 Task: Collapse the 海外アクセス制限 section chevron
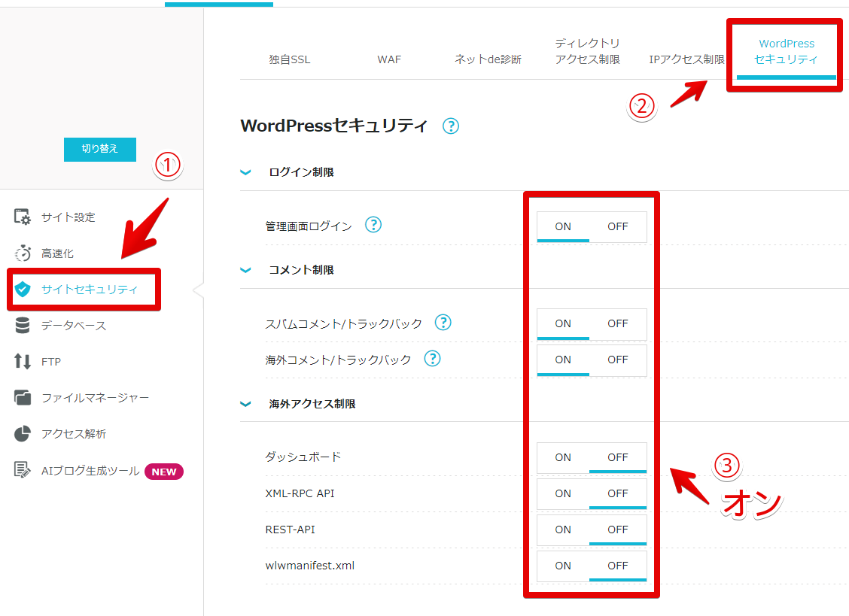point(246,405)
